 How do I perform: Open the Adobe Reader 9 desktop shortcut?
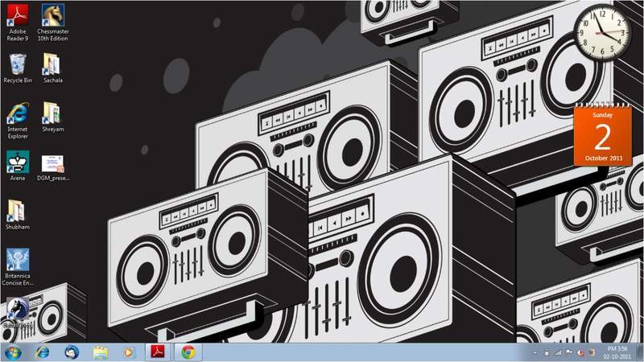[18, 23]
